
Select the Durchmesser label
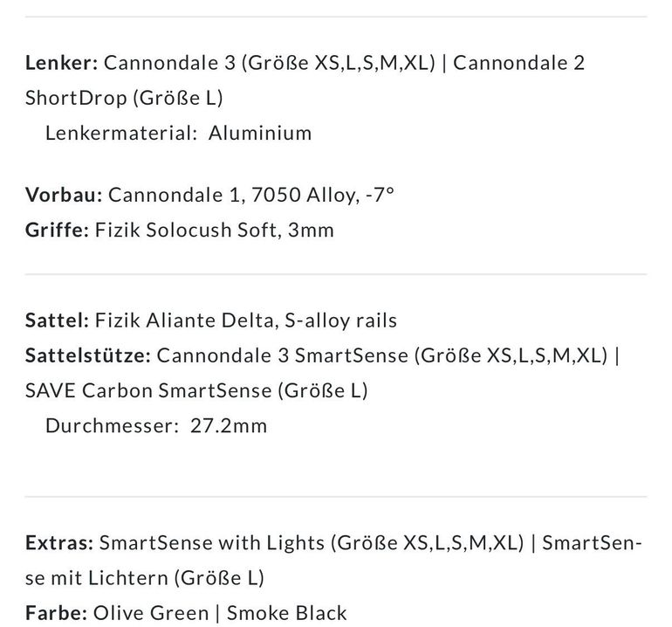point(112,426)
